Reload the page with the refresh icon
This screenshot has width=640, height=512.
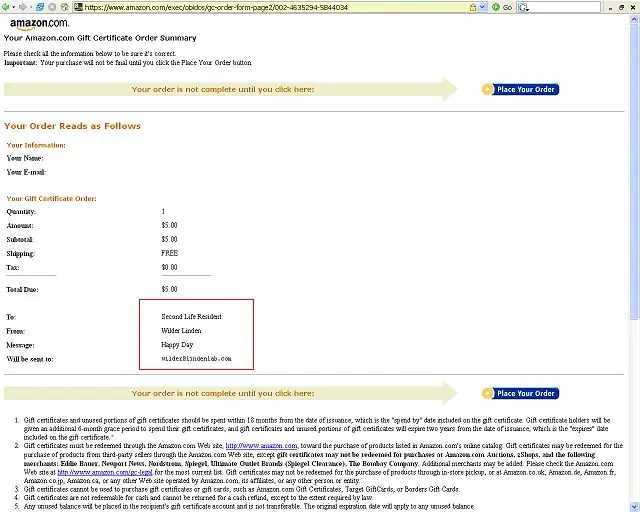point(40,7)
